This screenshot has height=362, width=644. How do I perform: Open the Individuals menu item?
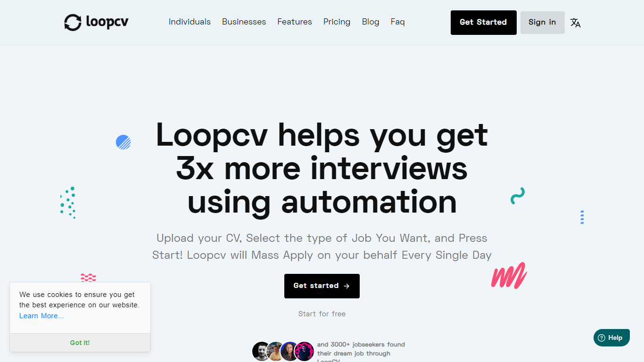[190, 22]
